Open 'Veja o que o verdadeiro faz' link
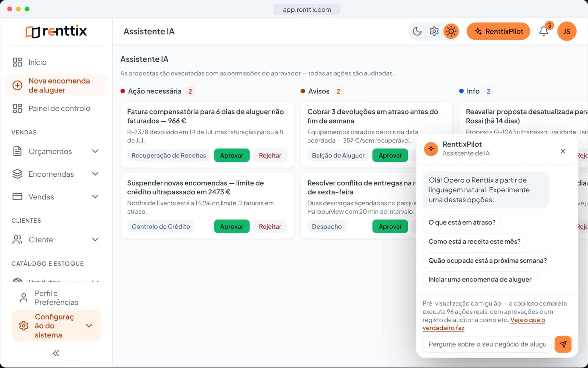This screenshot has width=588, height=368. [484, 324]
